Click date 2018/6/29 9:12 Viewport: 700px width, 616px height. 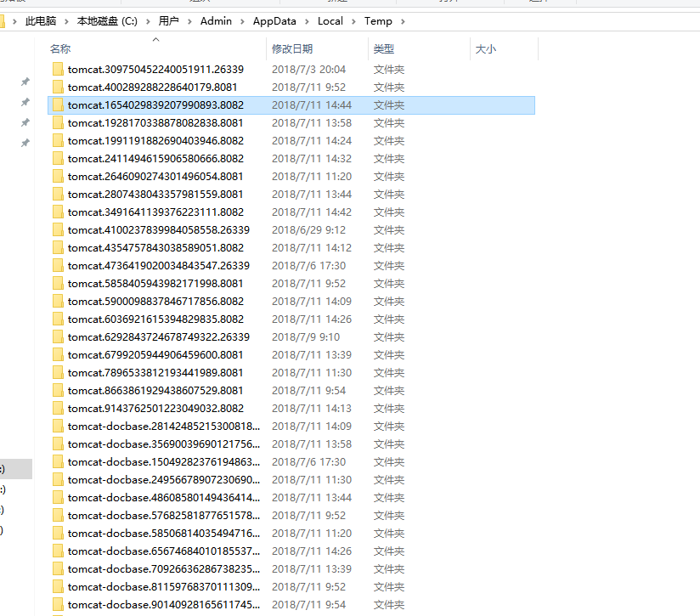coord(309,230)
